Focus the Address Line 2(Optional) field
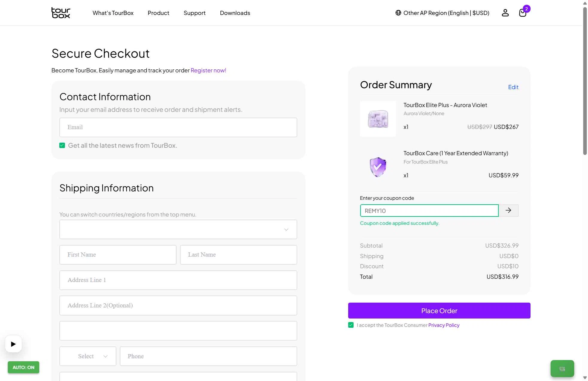 coord(178,306)
